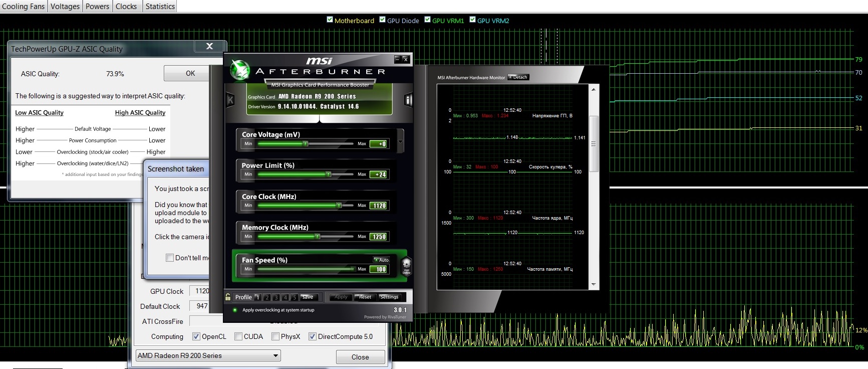Toggle Auto fan speed in Afterburner
The width and height of the screenshot is (868, 369).
pos(381,260)
